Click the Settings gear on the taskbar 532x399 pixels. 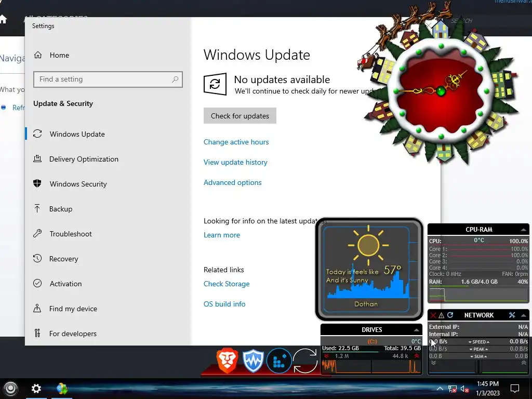36,389
